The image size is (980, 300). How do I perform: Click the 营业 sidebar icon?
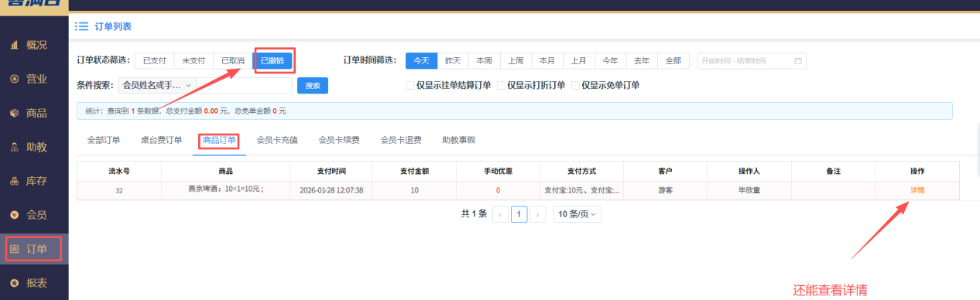[x=15, y=79]
